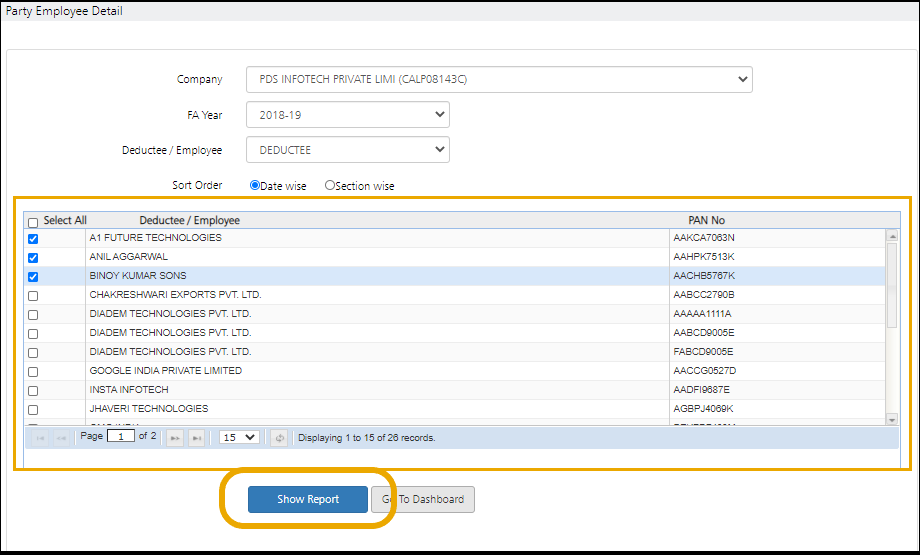
Task: Click PAN cell AAAAA1111A
Action: (777, 314)
